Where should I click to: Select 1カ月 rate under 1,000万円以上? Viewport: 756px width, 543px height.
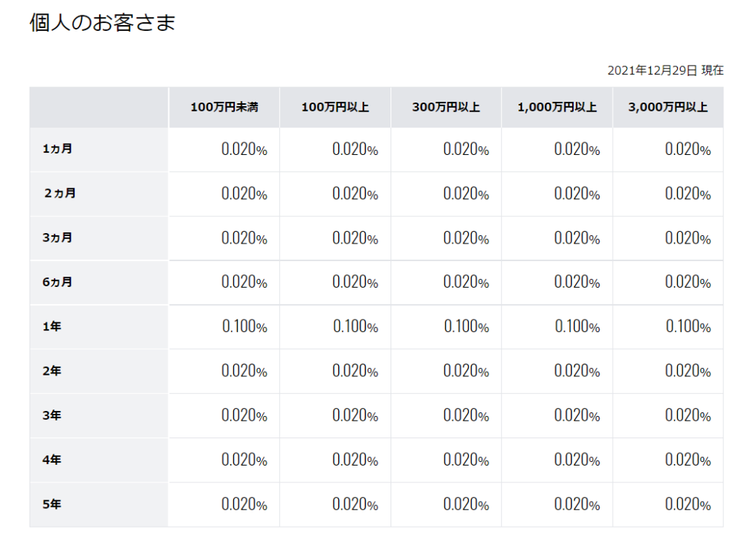(577, 149)
